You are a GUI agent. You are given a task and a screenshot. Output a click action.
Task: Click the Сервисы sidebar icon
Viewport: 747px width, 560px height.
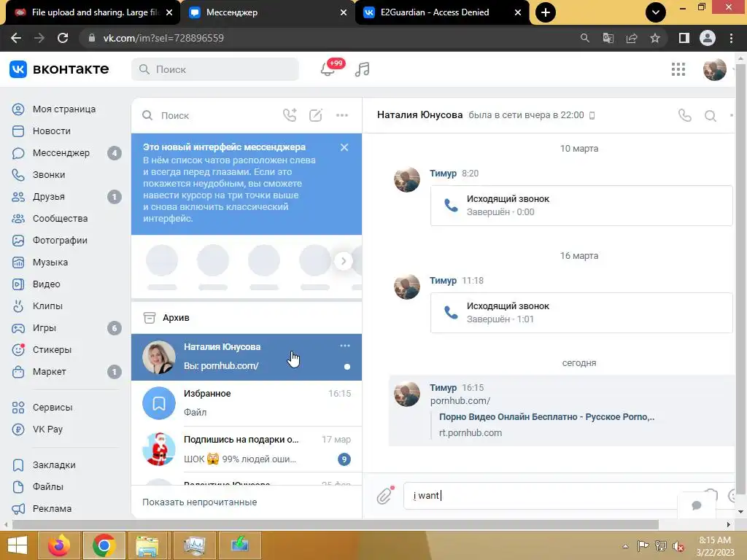click(18, 408)
